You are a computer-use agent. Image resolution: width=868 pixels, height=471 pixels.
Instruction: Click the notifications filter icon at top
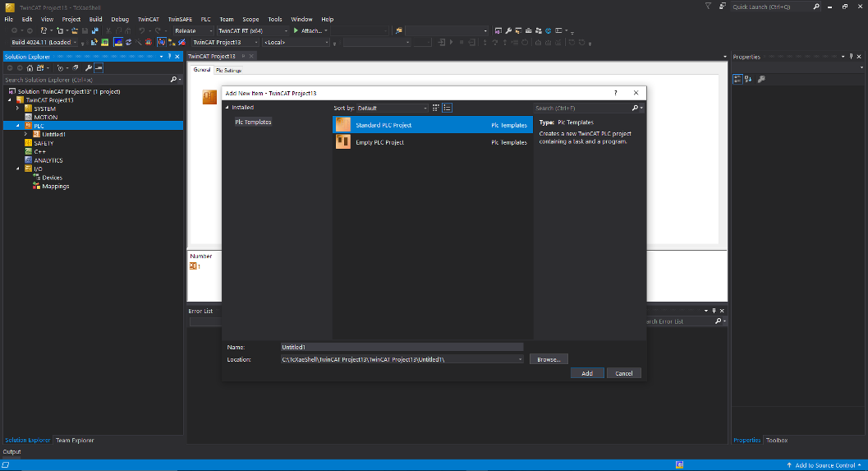coord(708,7)
